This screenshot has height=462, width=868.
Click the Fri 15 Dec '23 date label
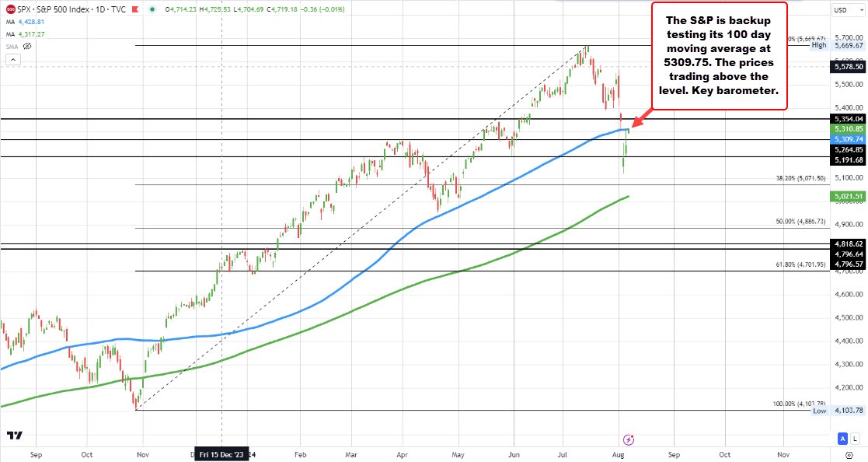223,454
